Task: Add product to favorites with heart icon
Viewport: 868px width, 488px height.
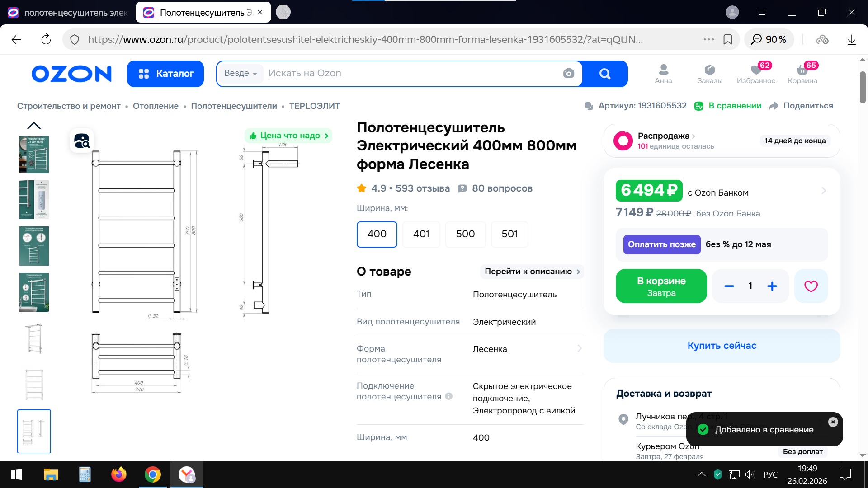Action: (811, 286)
